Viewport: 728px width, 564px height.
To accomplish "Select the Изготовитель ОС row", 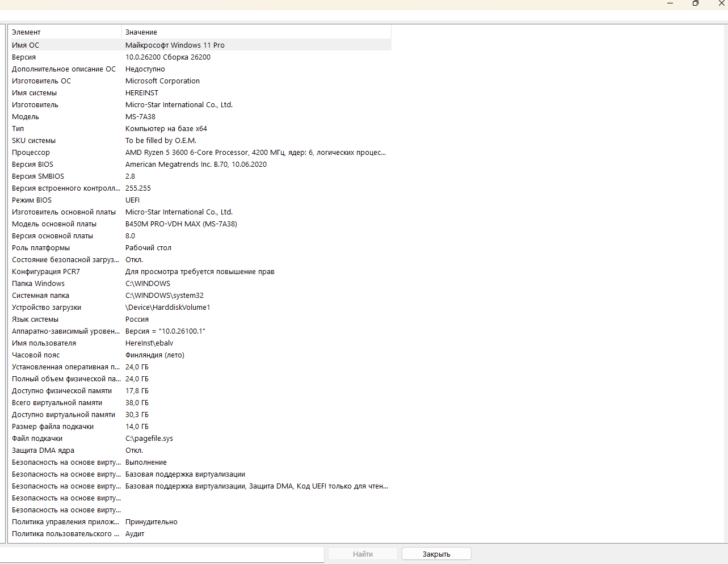I will [200, 81].
